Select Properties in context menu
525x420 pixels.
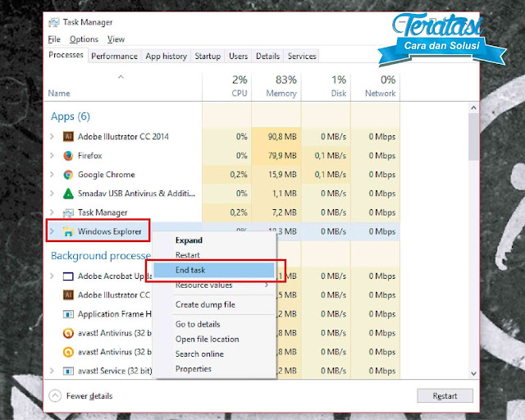point(214,369)
